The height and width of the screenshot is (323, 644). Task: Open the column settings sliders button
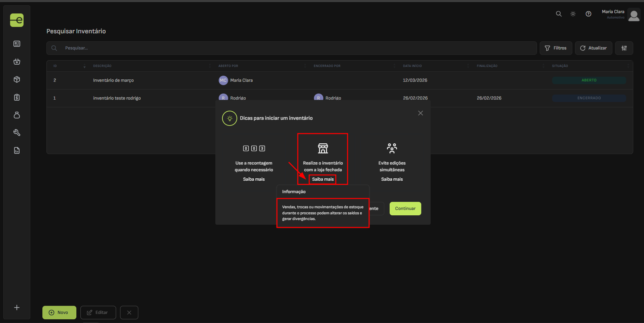[x=624, y=48]
